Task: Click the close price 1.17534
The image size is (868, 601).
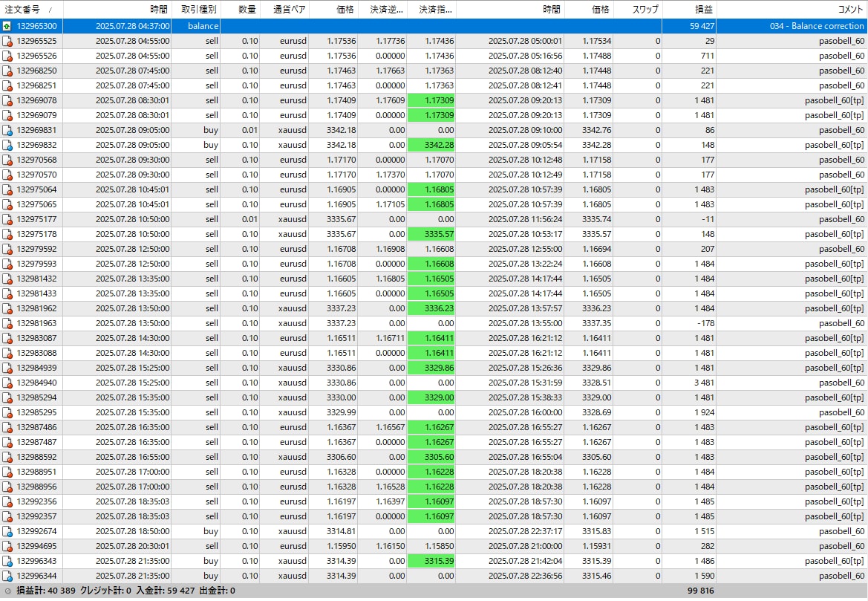Action: coord(597,41)
